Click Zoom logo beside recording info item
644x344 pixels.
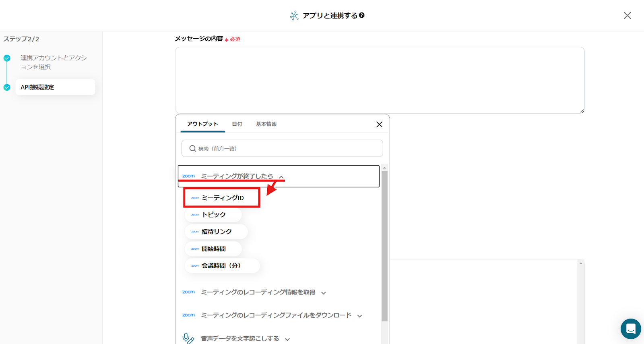pyautogui.click(x=188, y=292)
